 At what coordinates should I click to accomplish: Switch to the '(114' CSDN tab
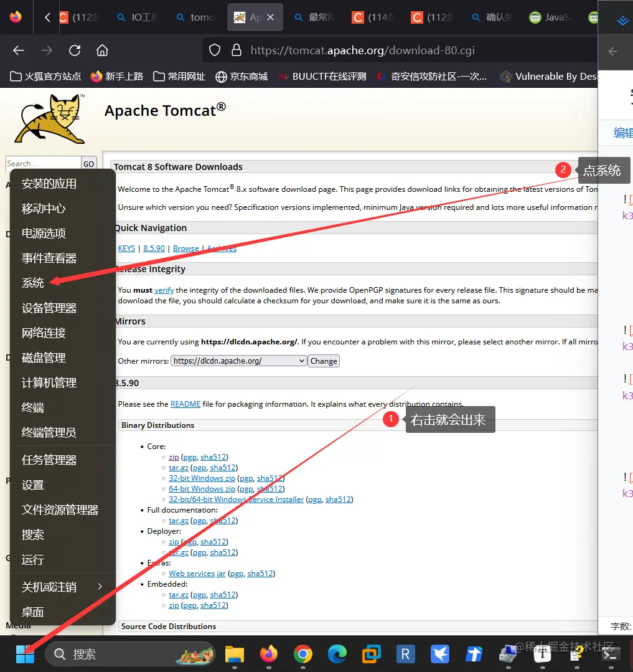click(x=373, y=17)
